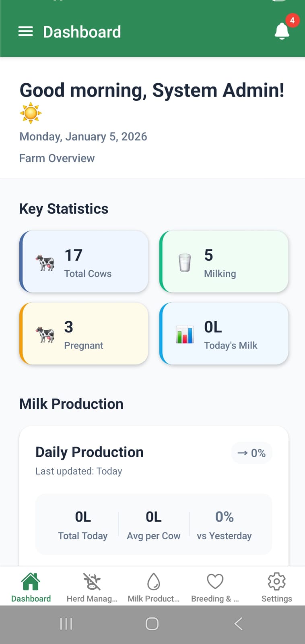Open the 17 Total Cows card
The image size is (305, 644).
tap(84, 262)
